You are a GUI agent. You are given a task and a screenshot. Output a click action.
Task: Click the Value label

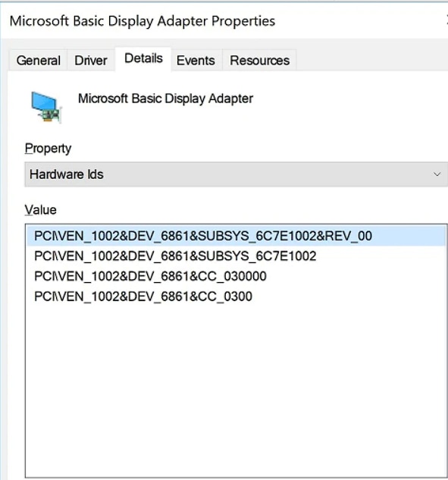tap(41, 210)
